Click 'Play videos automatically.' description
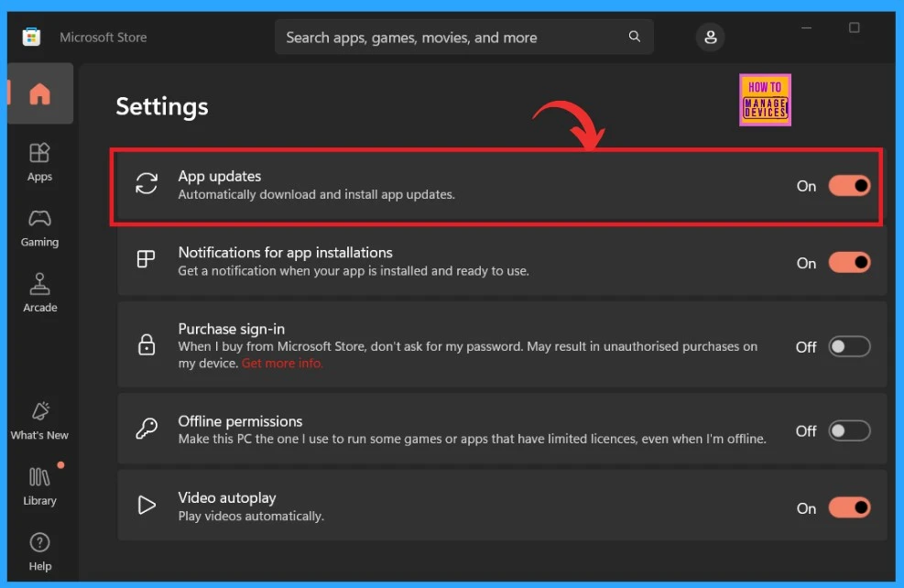The width and height of the screenshot is (904, 588). [x=251, y=516]
